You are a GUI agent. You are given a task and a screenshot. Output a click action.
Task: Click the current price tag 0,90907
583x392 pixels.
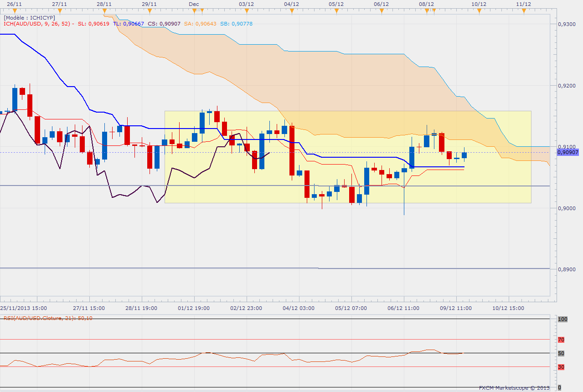[568, 152]
